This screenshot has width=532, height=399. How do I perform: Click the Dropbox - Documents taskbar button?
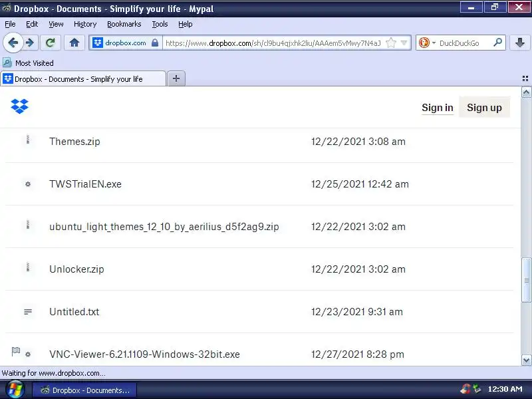(x=84, y=390)
